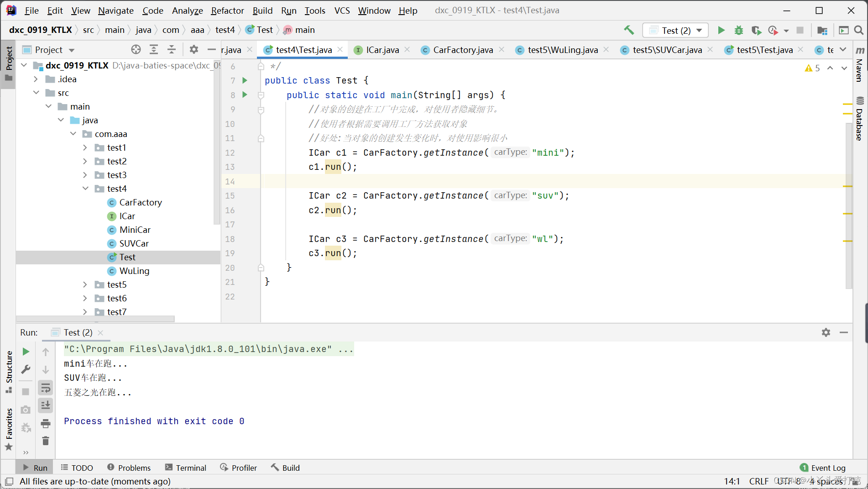
Task: Open the Event Log
Action: click(823, 468)
